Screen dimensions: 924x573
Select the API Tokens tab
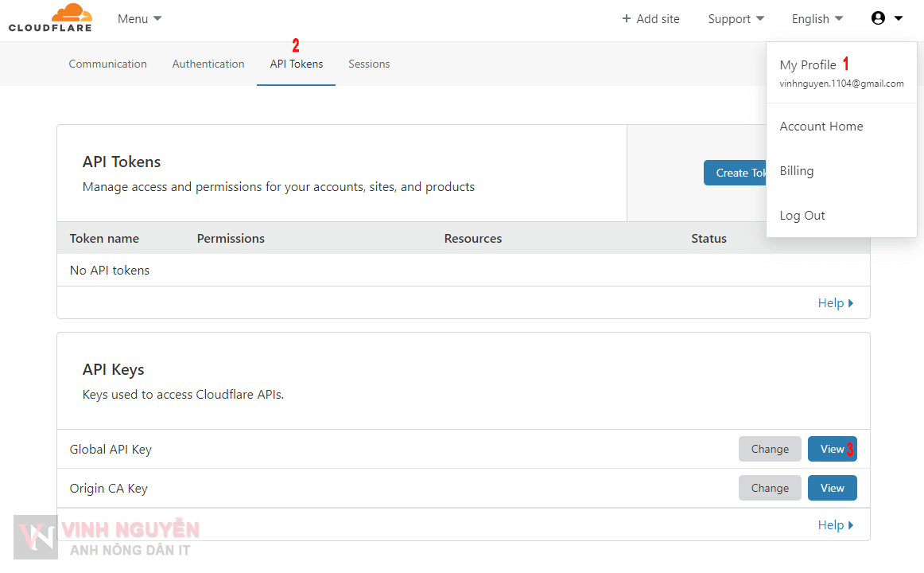[297, 64]
